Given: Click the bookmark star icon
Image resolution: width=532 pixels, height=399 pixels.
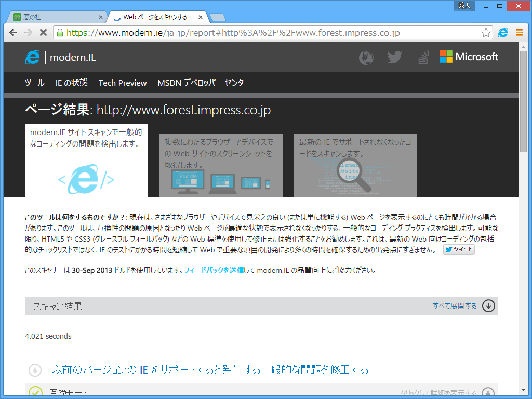Looking at the screenshot, I should click(485, 32).
